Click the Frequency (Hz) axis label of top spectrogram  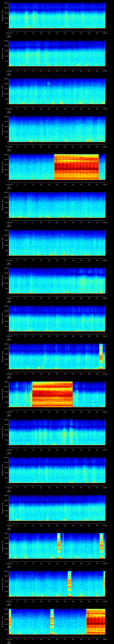coord(3,16)
